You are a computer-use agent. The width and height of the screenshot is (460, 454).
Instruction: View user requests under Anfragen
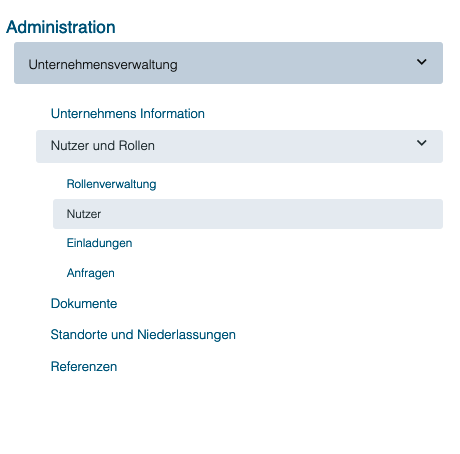point(91,273)
